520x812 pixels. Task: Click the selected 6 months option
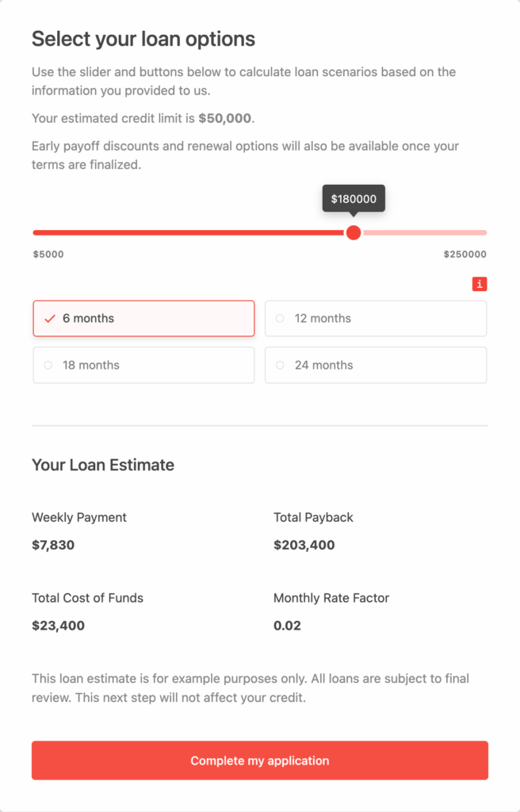(x=143, y=319)
